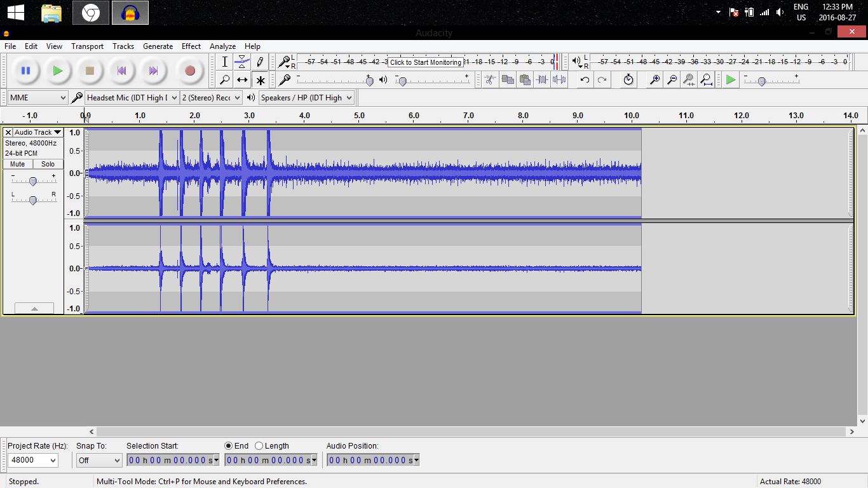Screen dimensions: 868x488
Task: Select the Length radio button
Action: tap(259, 446)
